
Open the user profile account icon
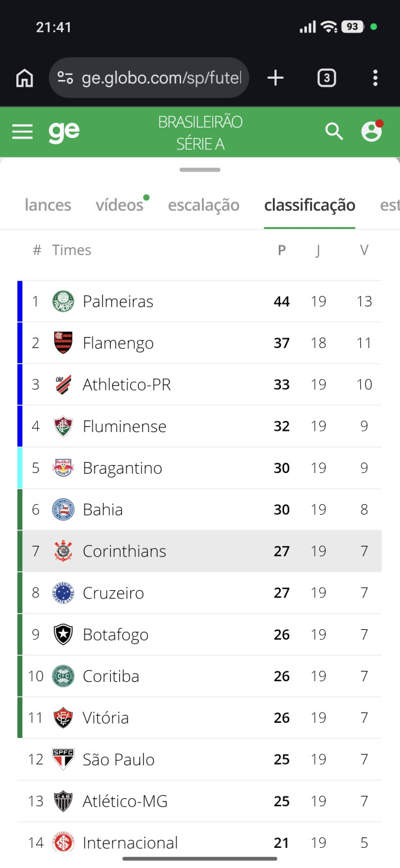[372, 131]
